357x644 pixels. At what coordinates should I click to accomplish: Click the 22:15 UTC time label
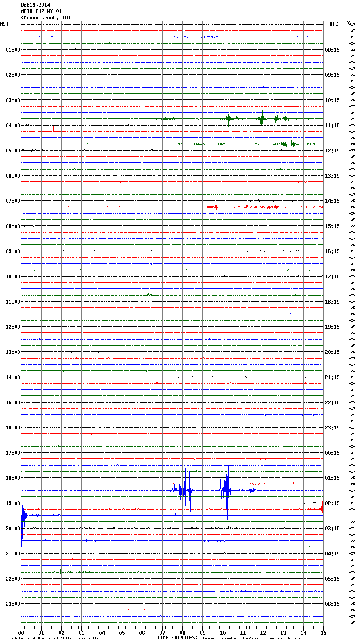click(332, 403)
